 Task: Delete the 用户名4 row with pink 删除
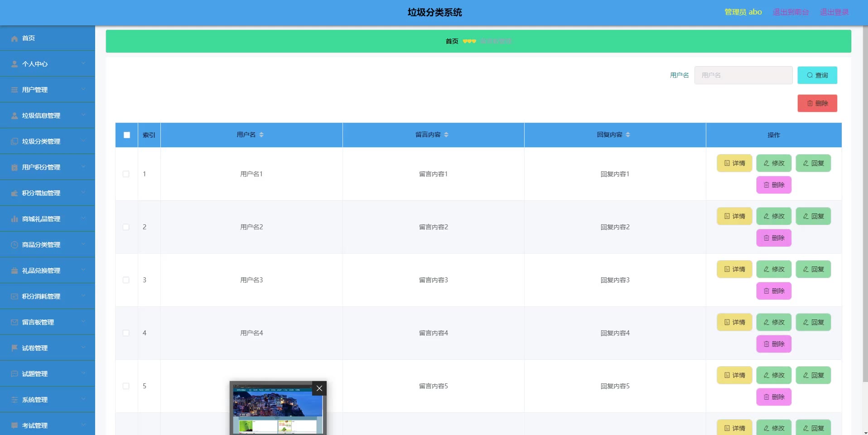point(774,344)
